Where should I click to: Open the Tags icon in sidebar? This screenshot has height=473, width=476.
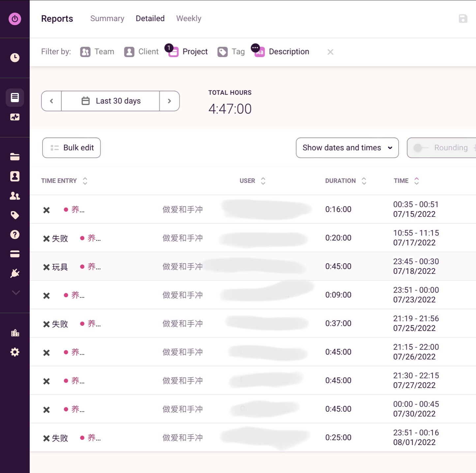point(15,215)
